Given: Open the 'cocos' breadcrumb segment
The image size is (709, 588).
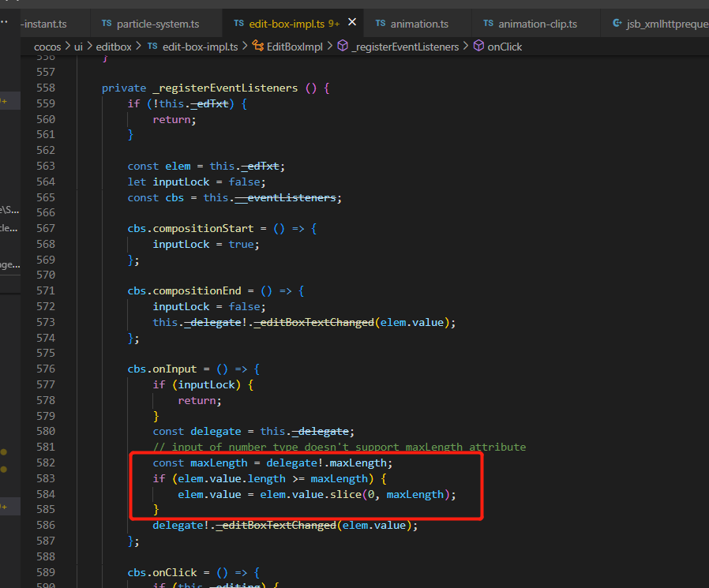Looking at the screenshot, I should [47, 47].
